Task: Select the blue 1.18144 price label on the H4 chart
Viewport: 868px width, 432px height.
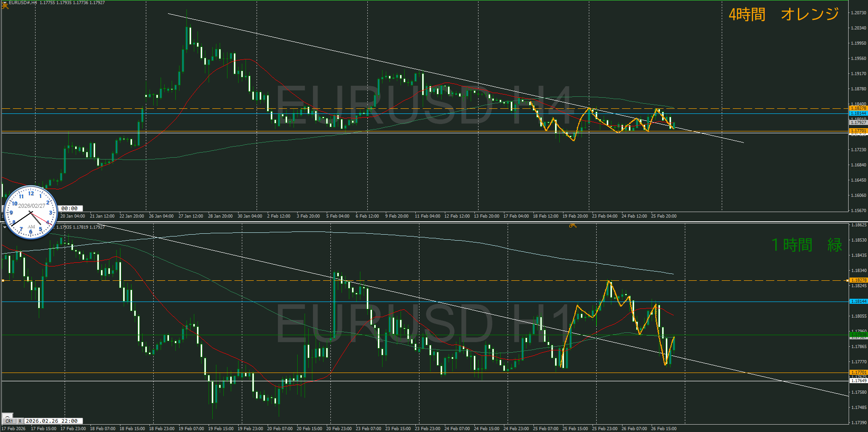Action: (858, 113)
